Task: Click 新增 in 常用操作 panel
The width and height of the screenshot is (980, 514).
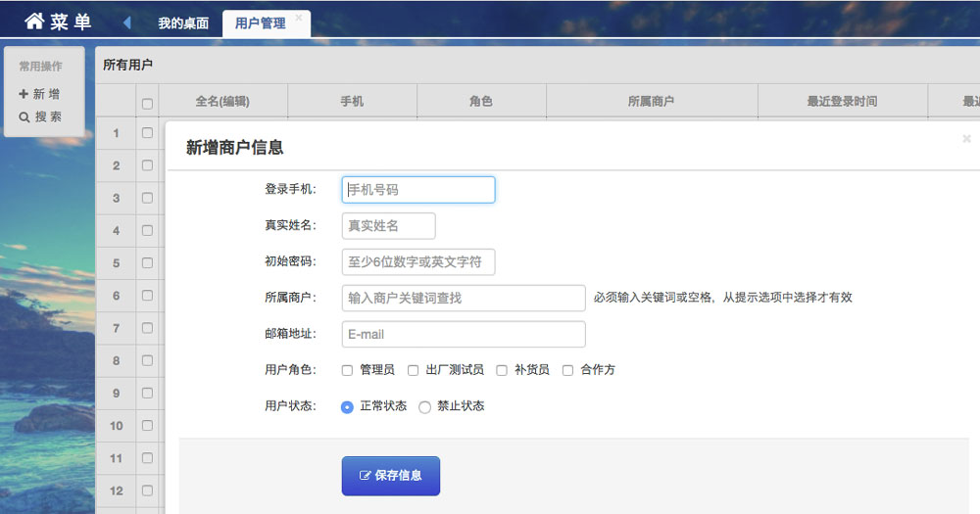Action: pyautogui.click(x=39, y=94)
